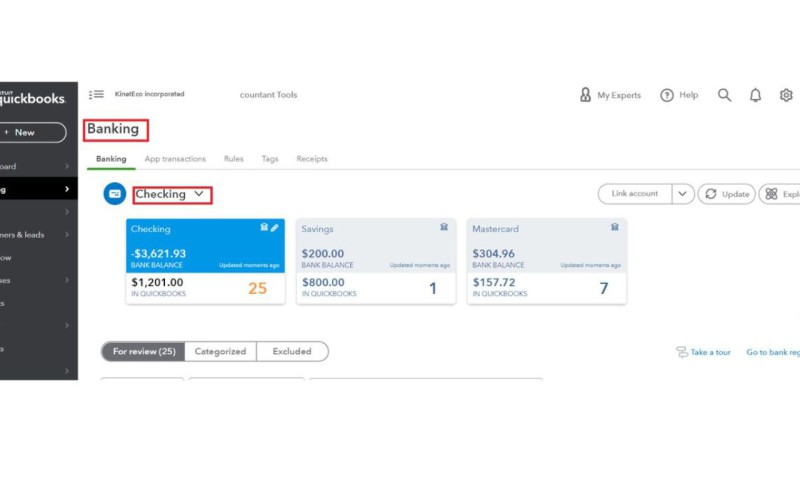Click the Link account button
The height and width of the screenshot is (481, 800).
(x=635, y=194)
